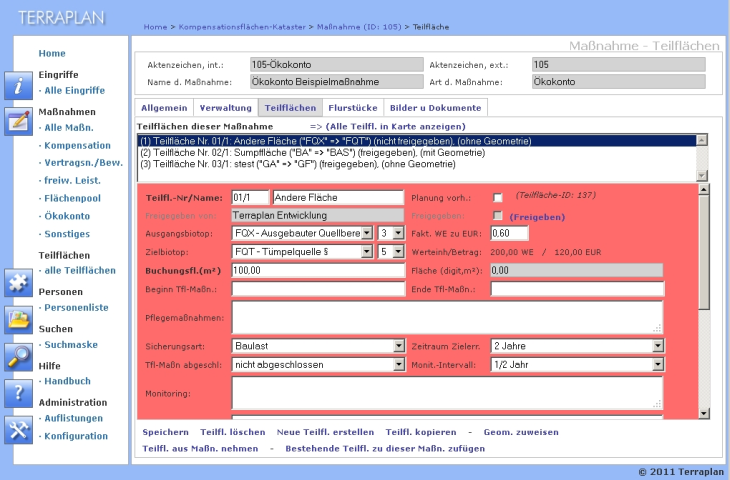Screen dimensions: 730x480
Task: Toggle the Freigegeben checkbox
Action: click(x=498, y=216)
